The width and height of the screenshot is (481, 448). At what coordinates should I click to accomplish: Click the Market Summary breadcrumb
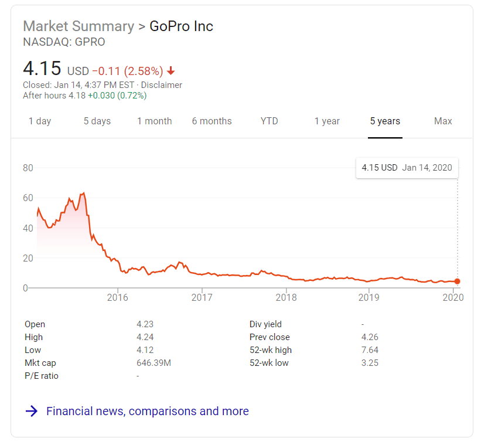pos(79,26)
